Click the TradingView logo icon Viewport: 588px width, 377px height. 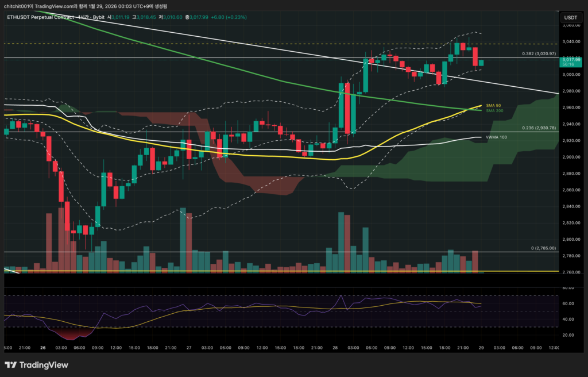click(x=10, y=365)
